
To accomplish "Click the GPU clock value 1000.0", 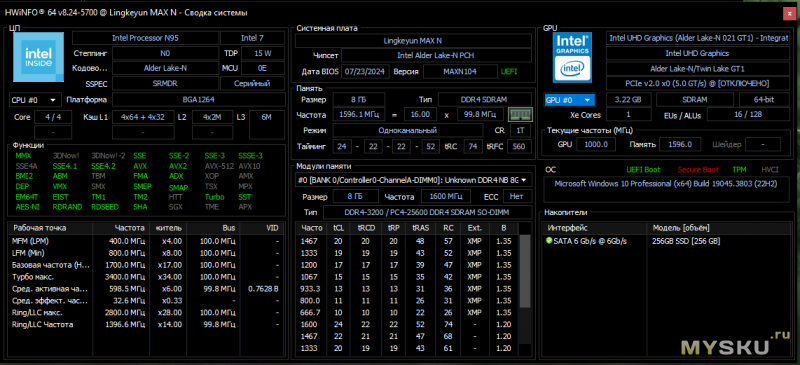I will tap(596, 144).
